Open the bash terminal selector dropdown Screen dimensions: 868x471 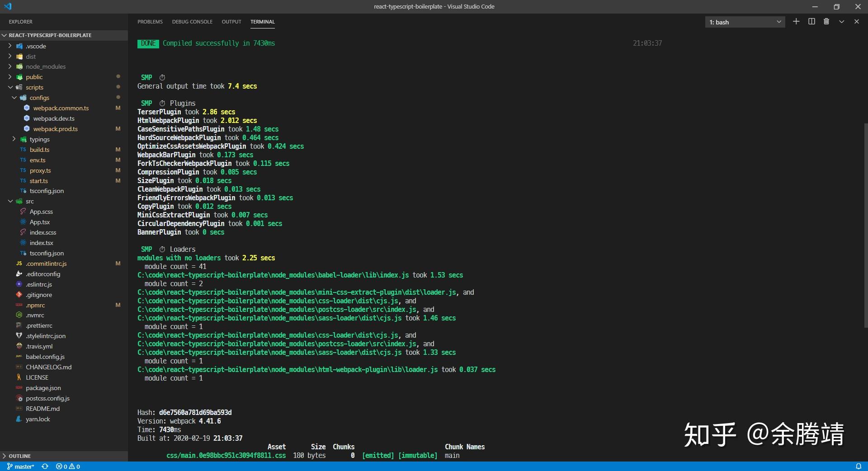click(745, 22)
